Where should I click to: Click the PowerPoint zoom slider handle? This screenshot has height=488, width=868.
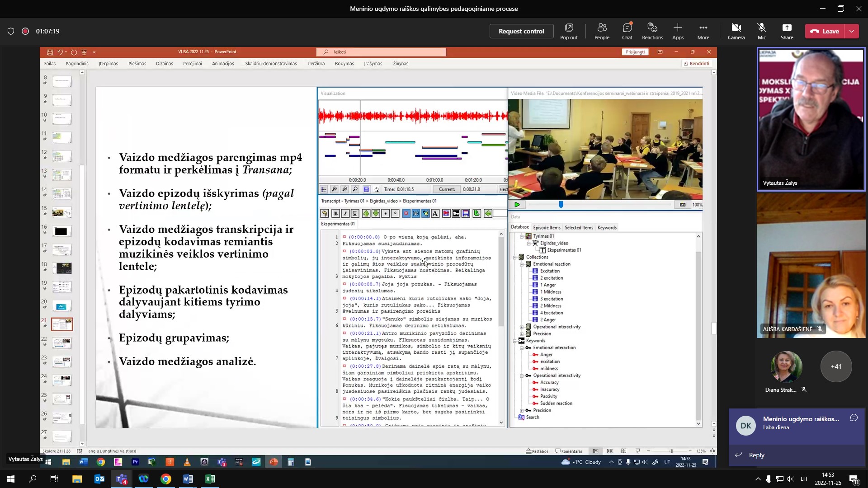(x=671, y=451)
